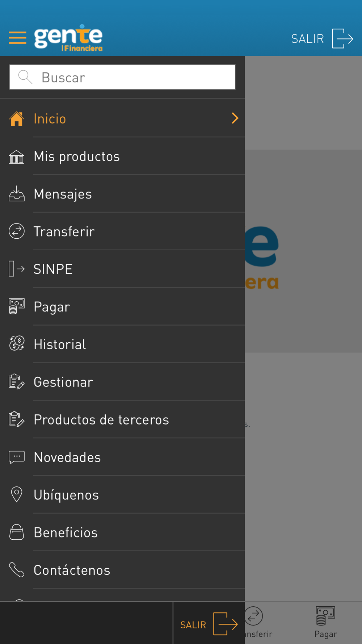Go to the Beneficios section
The image size is (362, 644).
coord(66,532)
